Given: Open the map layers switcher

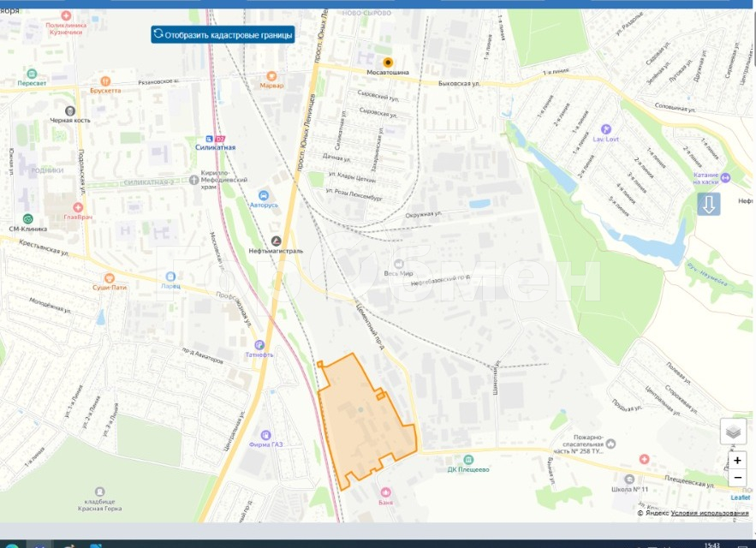Looking at the screenshot, I should pyautogui.click(x=733, y=432).
